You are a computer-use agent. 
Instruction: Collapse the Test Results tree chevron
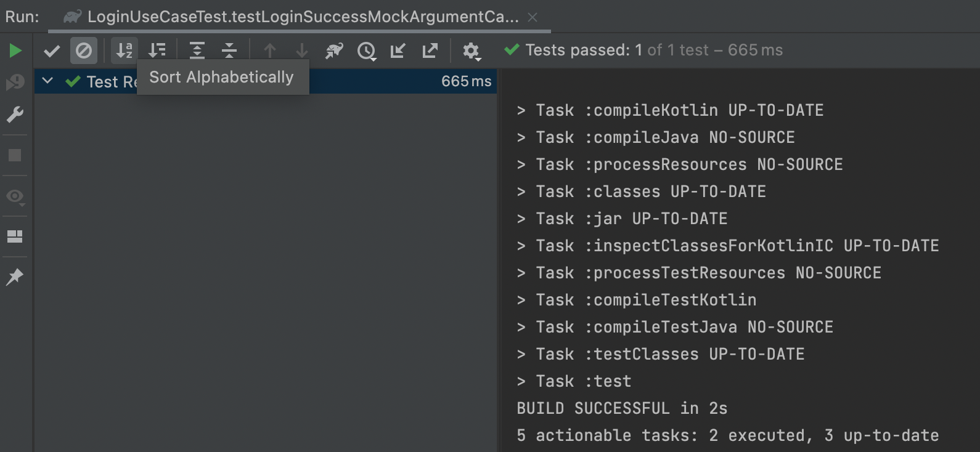tap(47, 81)
